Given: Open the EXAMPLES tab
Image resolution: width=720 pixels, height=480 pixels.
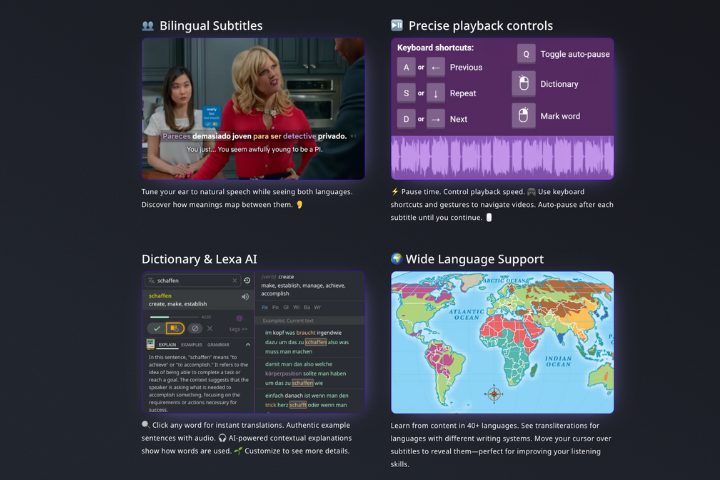Looking at the screenshot, I should coord(193,344).
